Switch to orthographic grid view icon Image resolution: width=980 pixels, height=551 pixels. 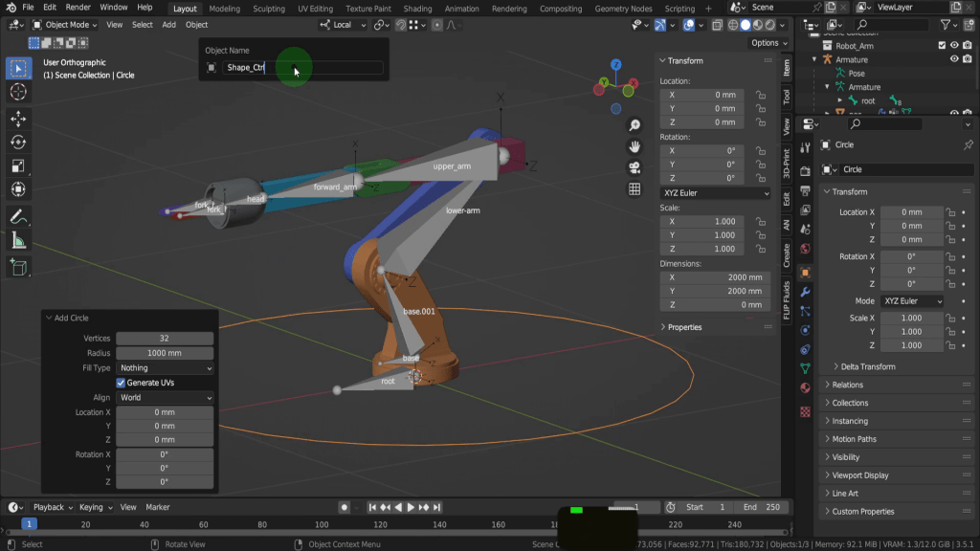click(x=635, y=189)
